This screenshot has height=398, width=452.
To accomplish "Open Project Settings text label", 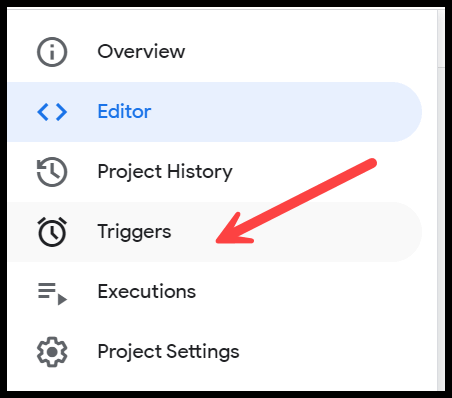I will pos(168,352).
